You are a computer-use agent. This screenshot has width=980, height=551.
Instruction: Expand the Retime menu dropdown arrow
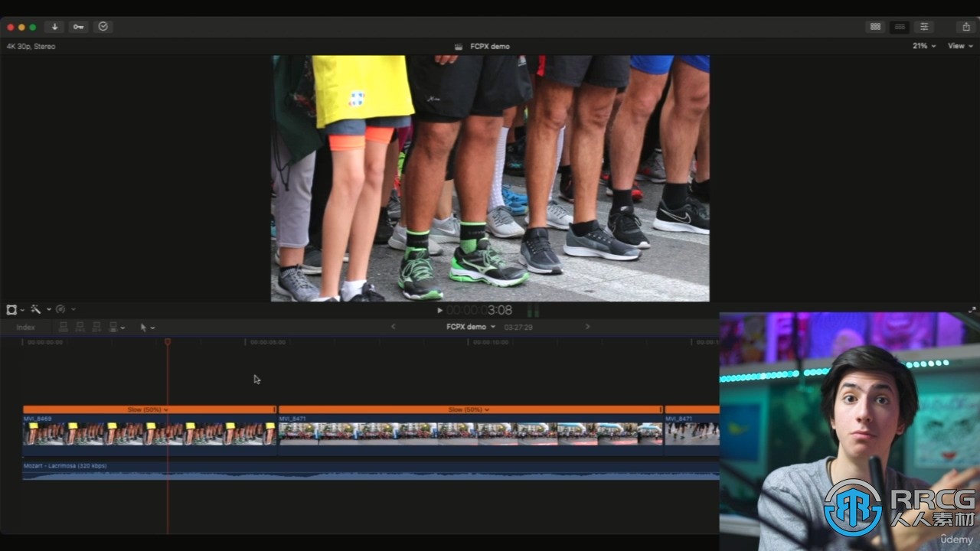73,310
